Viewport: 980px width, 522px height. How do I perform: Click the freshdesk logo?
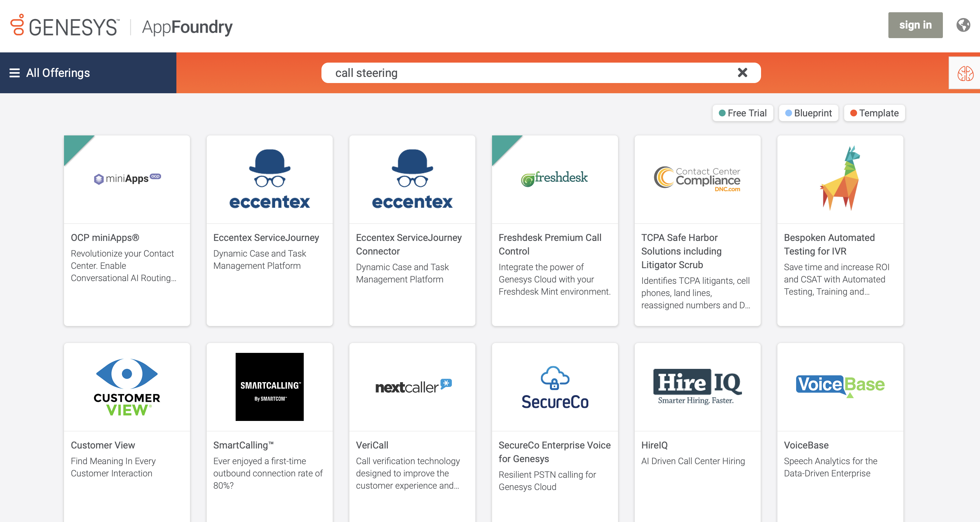(x=554, y=179)
